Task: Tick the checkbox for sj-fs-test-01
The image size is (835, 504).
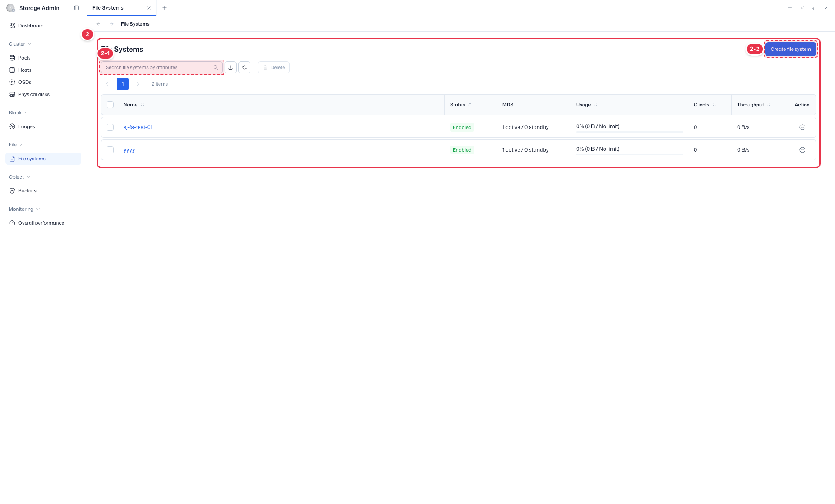Action: [x=110, y=127]
